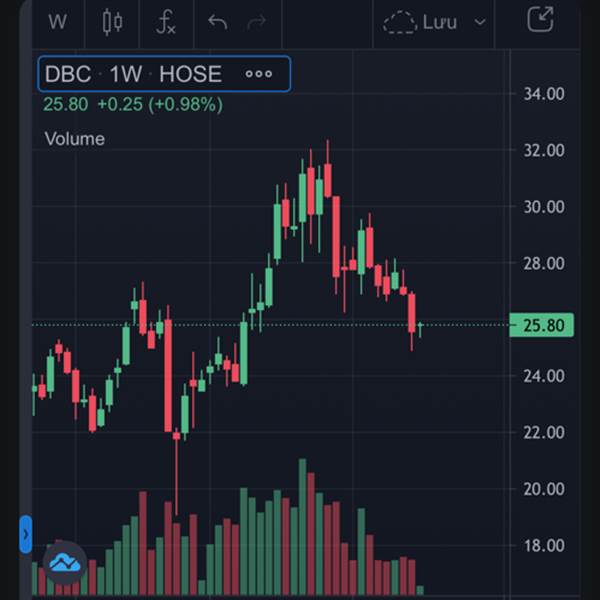Viewport: 600px width, 600px height.
Task: Click the 24.00 price axis label
Action: pyautogui.click(x=544, y=376)
